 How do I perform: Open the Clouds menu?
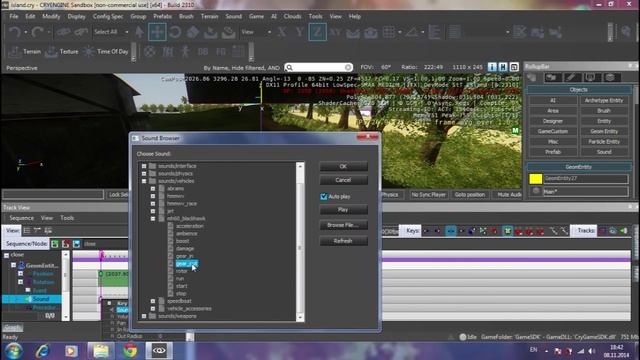[292, 16]
